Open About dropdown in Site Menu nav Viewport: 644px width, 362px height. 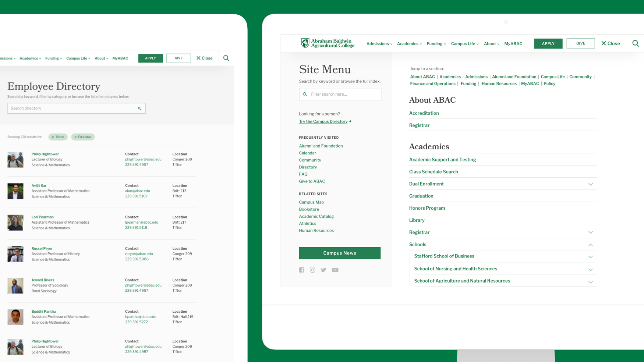coord(491,44)
